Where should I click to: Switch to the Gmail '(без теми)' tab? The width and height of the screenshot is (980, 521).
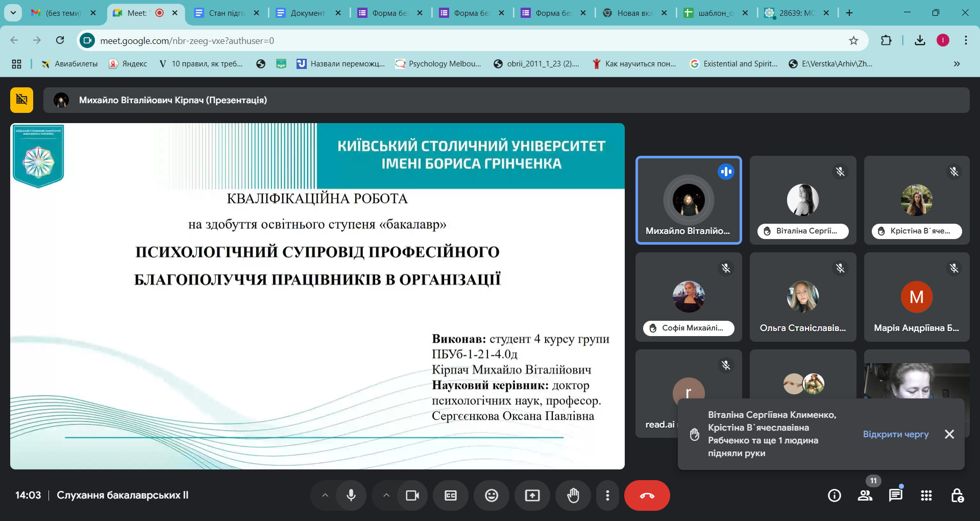pyautogui.click(x=63, y=13)
